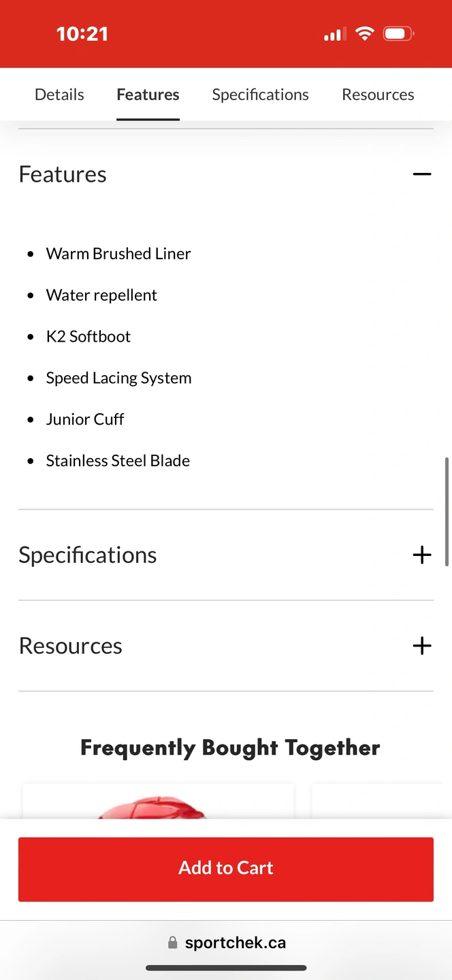Tap the lock icon beside sportchek.ca
The image size is (452, 980).
click(173, 943)
